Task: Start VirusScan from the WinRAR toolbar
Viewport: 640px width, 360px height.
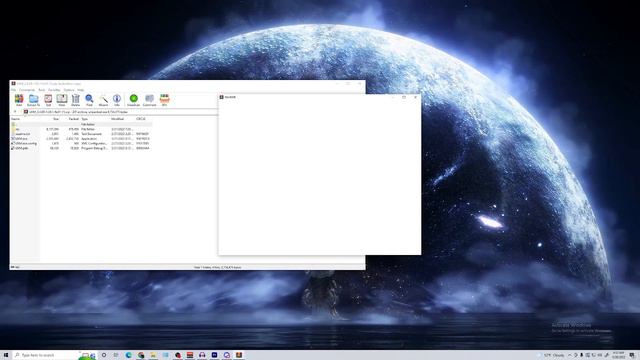Action: tap(133, 100)
